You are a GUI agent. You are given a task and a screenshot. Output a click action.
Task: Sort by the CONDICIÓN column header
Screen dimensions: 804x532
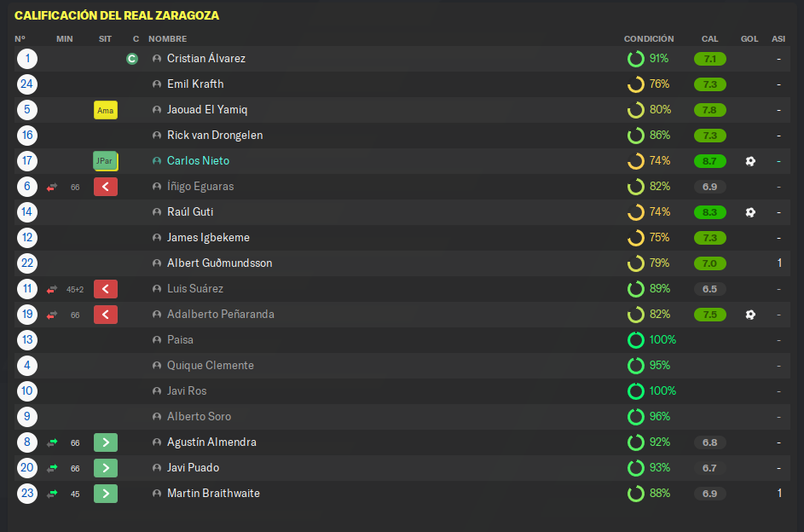pos(649,39)
